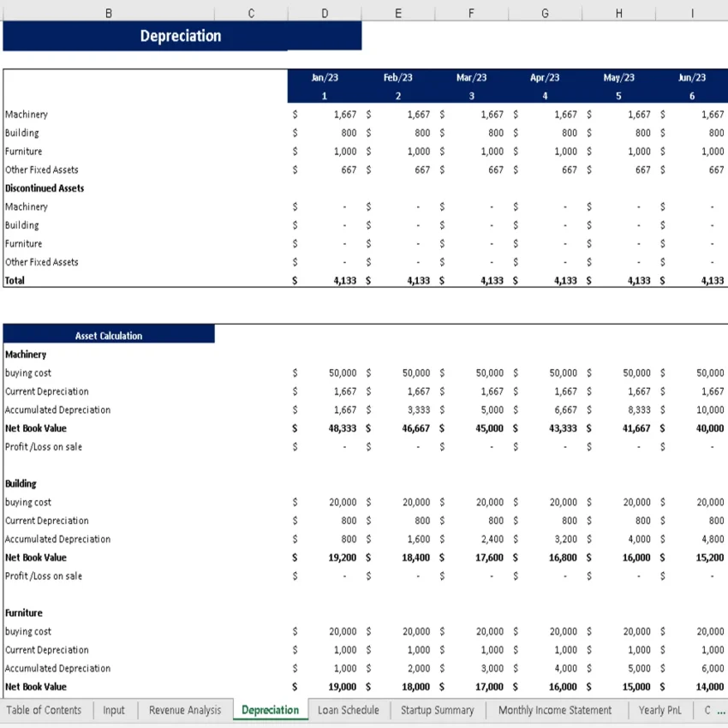Switch to the Yearly PnL sheet
The height and width of the screenshot is (728, 728).
[660, 710]
